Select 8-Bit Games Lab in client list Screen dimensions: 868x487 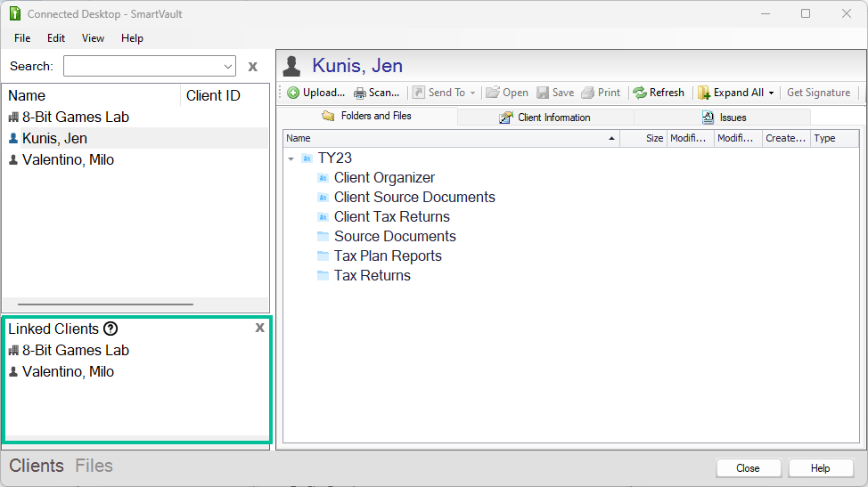(75, 118)
